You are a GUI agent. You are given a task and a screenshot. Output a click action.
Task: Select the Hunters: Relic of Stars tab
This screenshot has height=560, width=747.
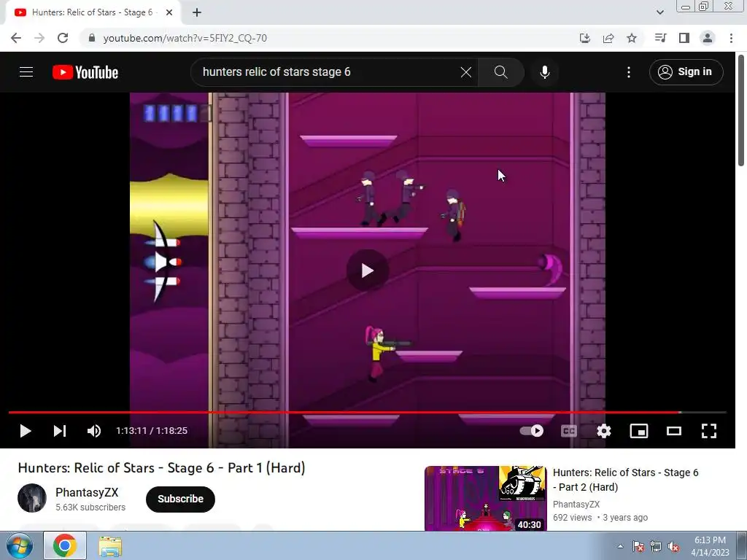point(93,12)
